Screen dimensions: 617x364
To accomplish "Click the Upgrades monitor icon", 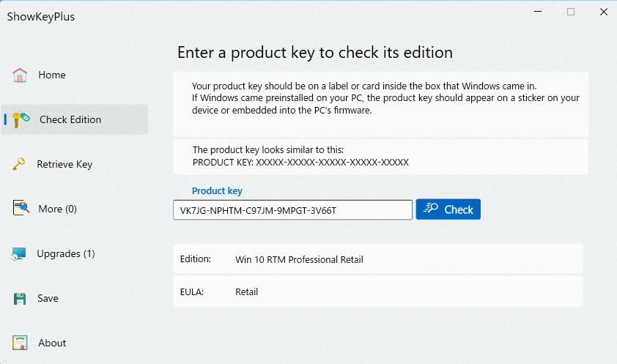I will click(x=20, y=254).
